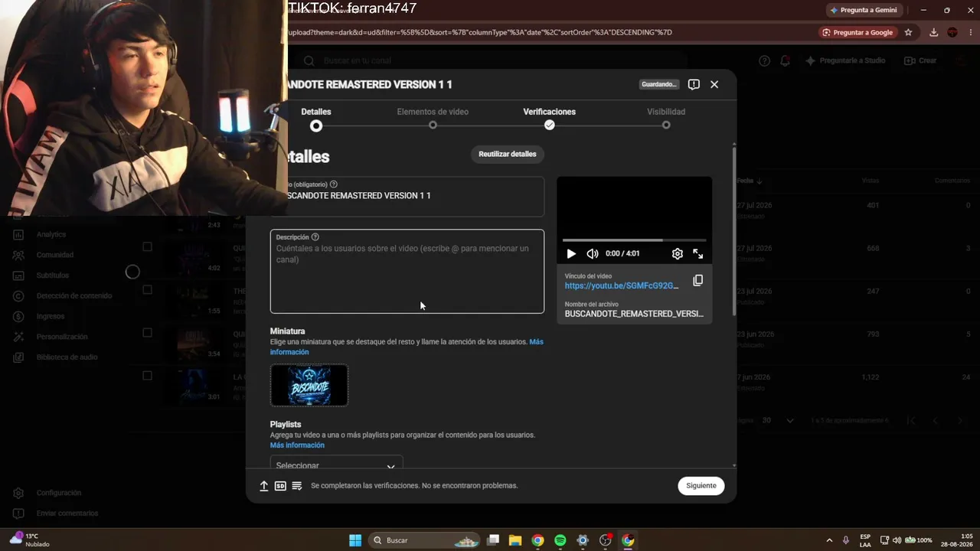Check the box for the 4:02 video row
The image size is (980, 551).
(147, 246)
